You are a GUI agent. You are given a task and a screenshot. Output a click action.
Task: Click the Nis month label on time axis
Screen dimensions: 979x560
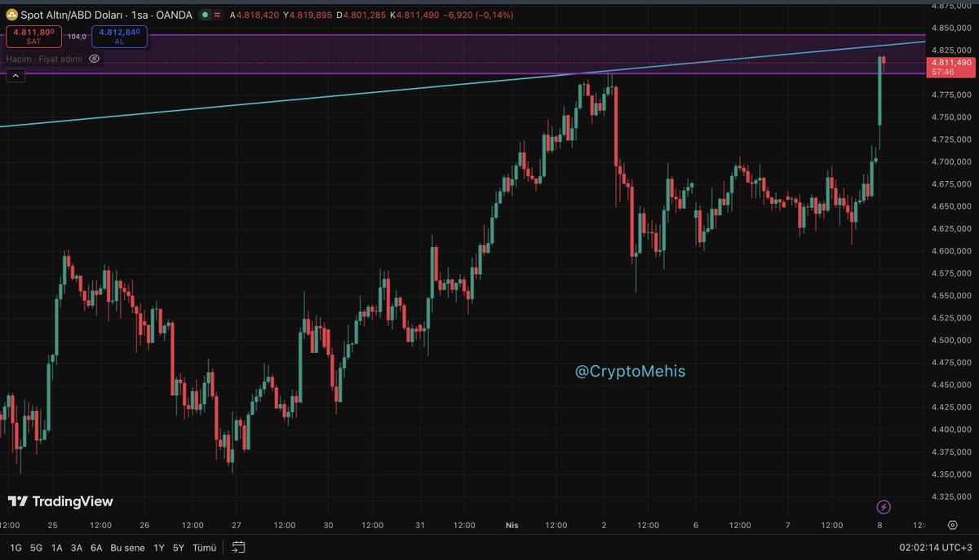(x=511, y=525)
